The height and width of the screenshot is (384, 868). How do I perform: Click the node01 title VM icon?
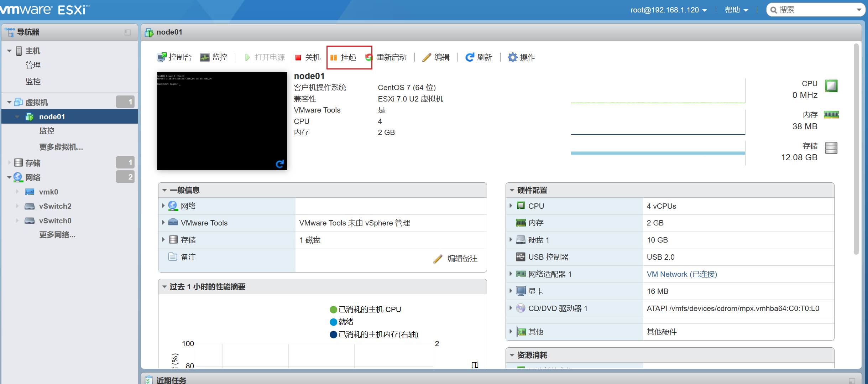tap(149, 32)
